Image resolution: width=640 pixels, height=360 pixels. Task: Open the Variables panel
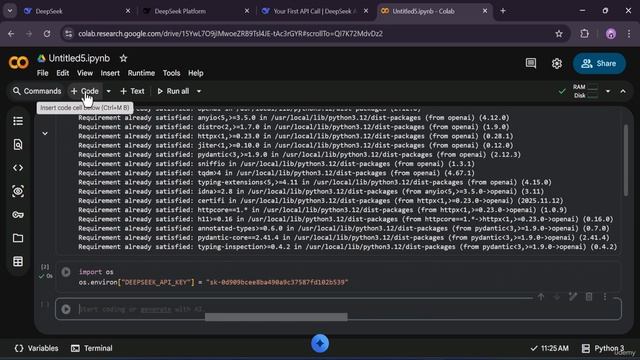click(36, 348)
